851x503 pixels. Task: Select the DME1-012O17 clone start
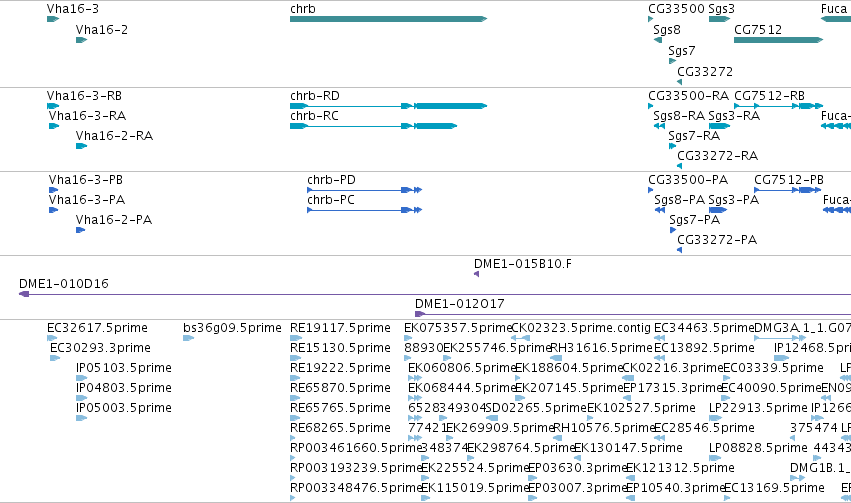[420, 314]
